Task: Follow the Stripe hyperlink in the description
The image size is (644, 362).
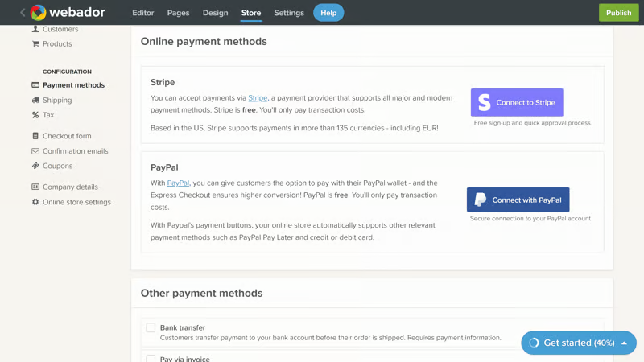Action: tap(258, 97)
